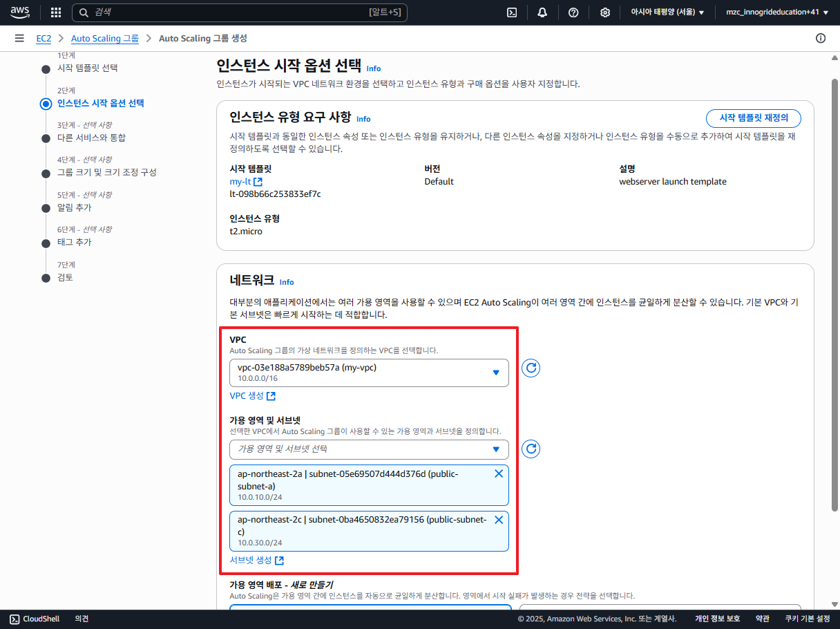Click the webserver launch template description

pyautogui.click(x=673, y=182)
